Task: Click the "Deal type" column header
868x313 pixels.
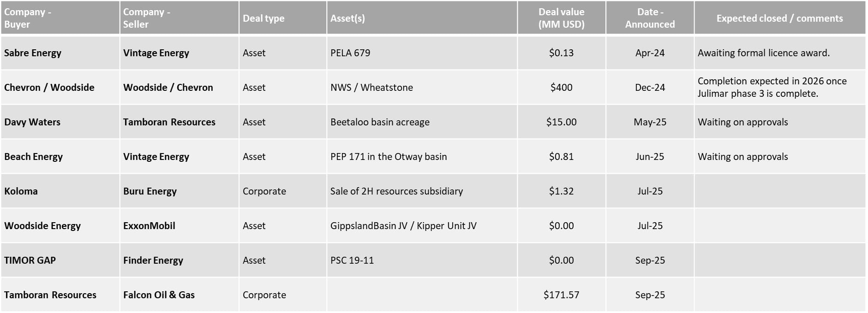Action: [263, 18]
